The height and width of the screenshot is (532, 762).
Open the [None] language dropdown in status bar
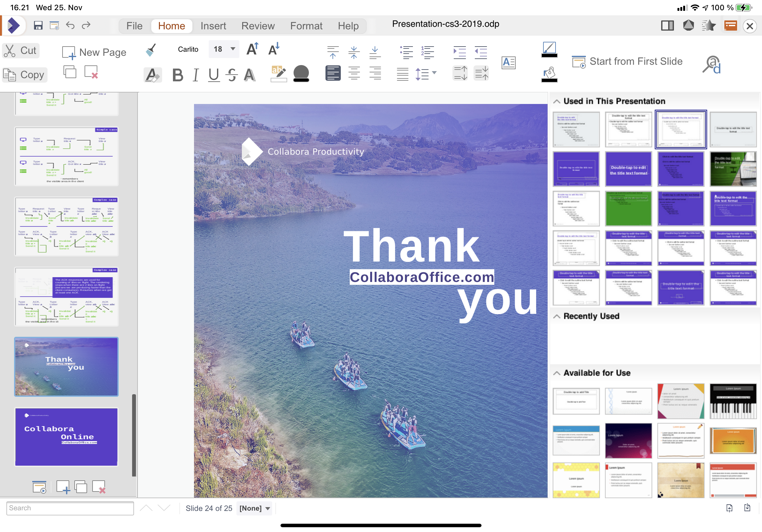pyautogui.click(x=255, y=508)
